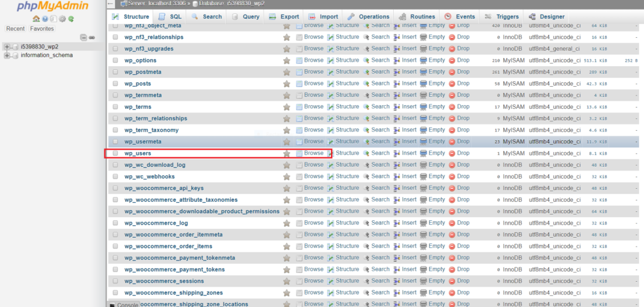The height and width of the screenshot is (307, 644).
Task: Open the Routines tab
Action: click(x=417, y=17)
